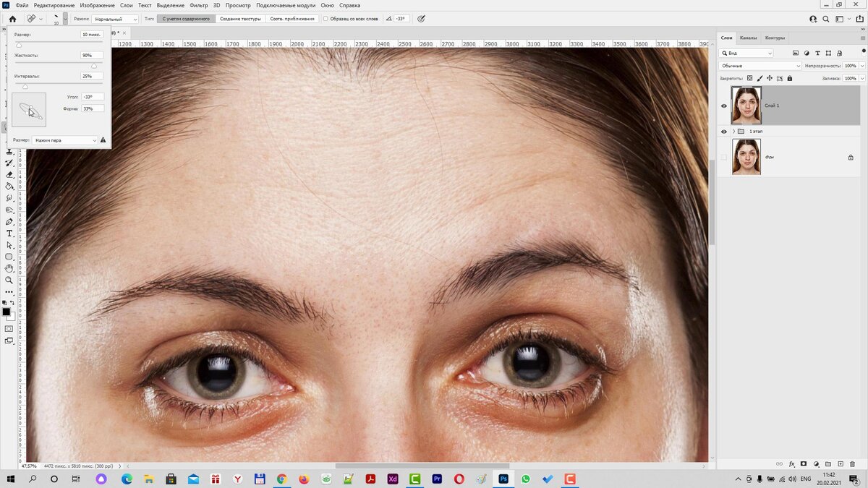The width and height of the screenshot is (868, 488).
Task: Select the Создание текстуры type button
Action: (x=240, y=19)
